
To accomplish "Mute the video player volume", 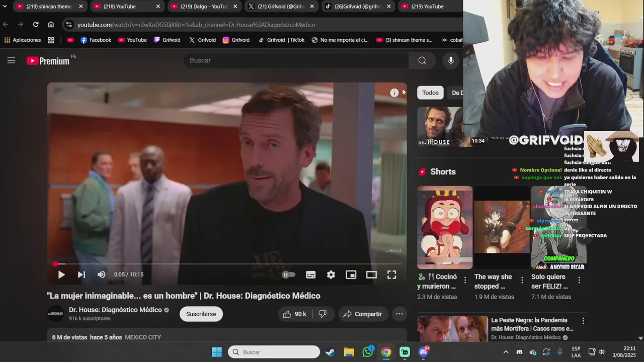I will click(x=101, y=275).
